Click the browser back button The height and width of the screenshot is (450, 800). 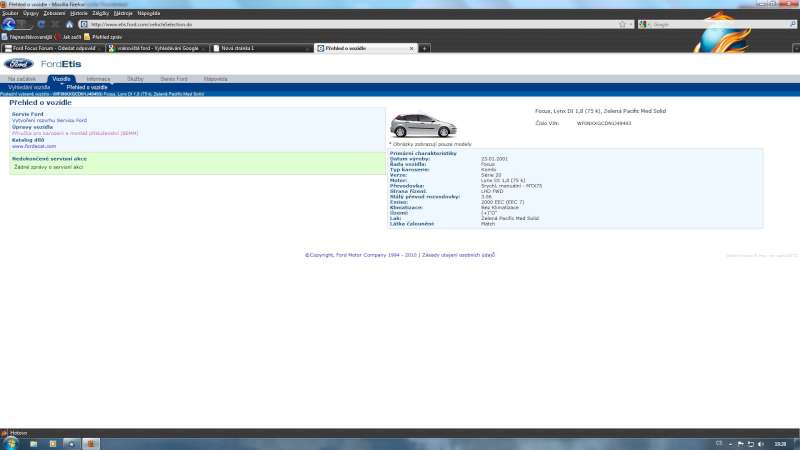(x=9, y=23)
